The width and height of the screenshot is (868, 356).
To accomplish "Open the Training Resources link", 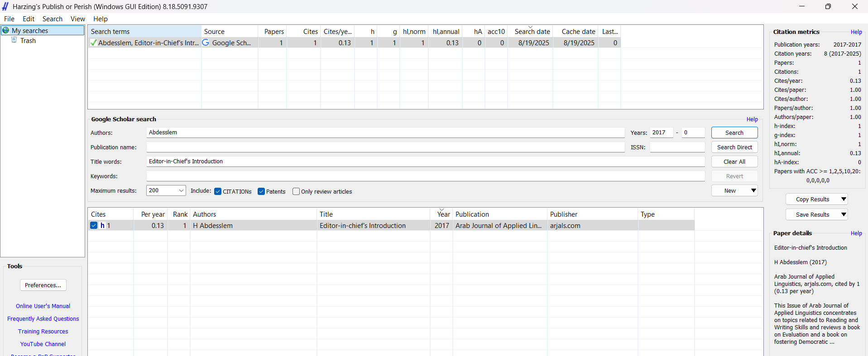I will coord(43,331).
